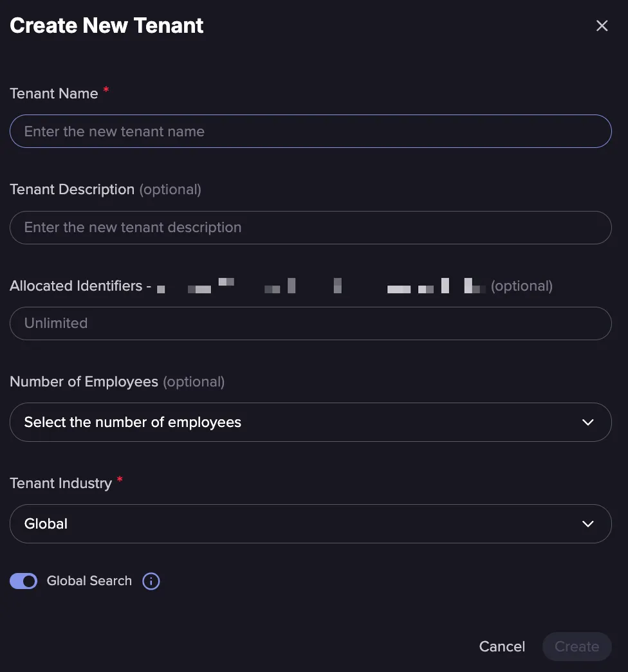This screenshot has height=672, width=628.
Task: Click the Allocated Identifiers label
Action: click(76, 286)
